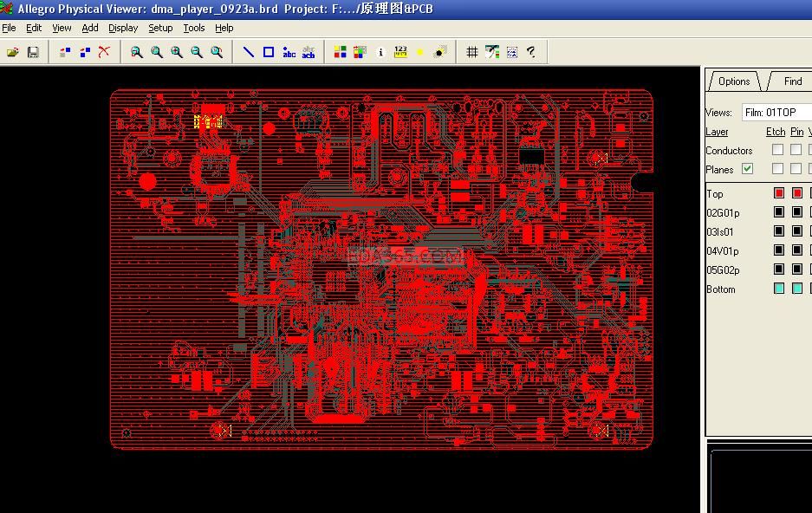Viewport: 812px width, 513px height.
Task: Open the Add menu
Action: tap(90, 28)
